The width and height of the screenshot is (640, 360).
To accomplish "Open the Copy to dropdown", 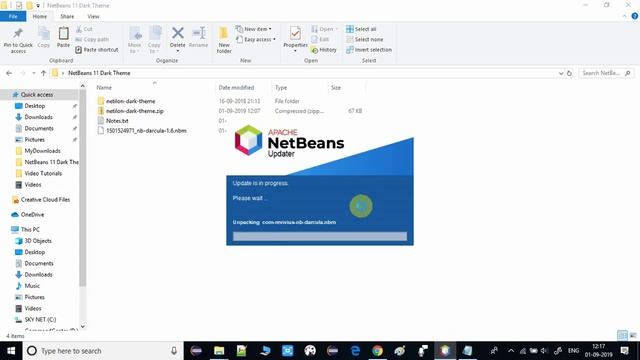I will point(154,39).
